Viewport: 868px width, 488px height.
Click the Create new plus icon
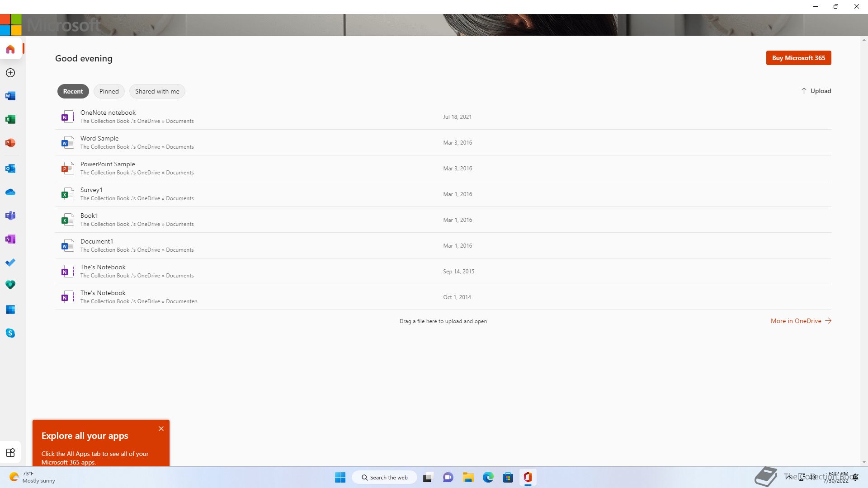point(10,73)
